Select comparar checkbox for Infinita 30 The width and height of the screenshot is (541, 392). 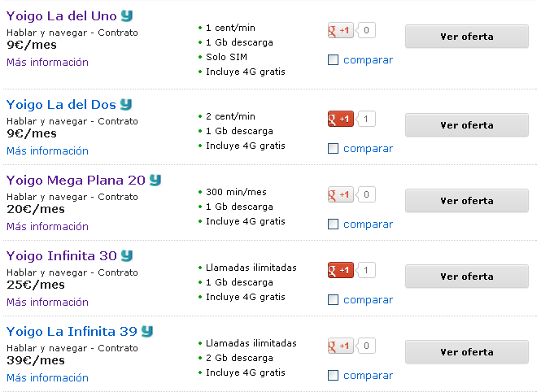pyautogui.click(x=333, y=299)
